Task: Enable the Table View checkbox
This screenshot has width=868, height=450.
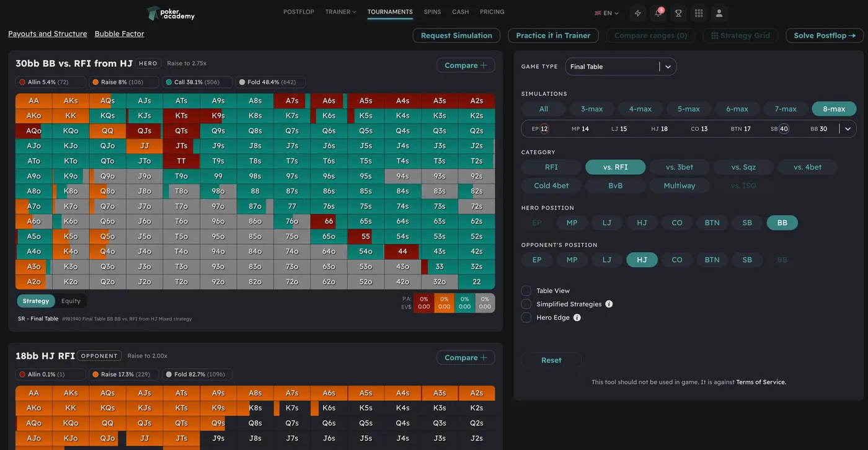Action: 526,291
